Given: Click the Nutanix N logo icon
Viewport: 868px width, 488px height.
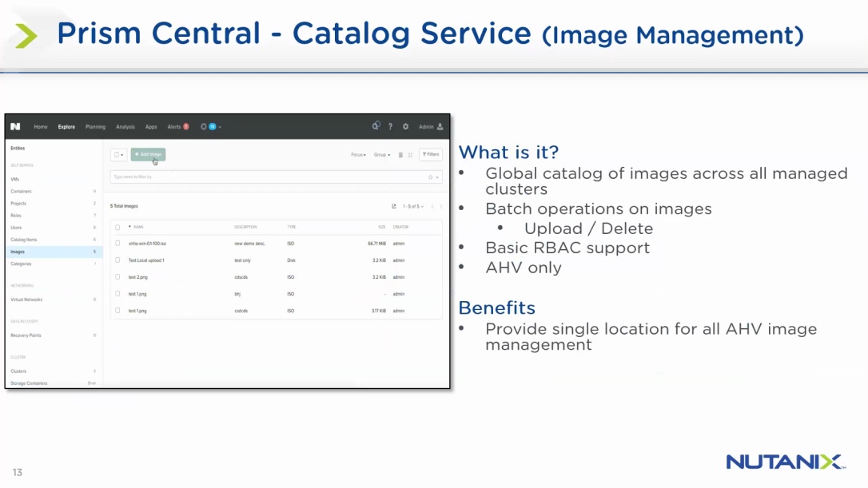Looking at the screenshot, I should coord(15,126).
